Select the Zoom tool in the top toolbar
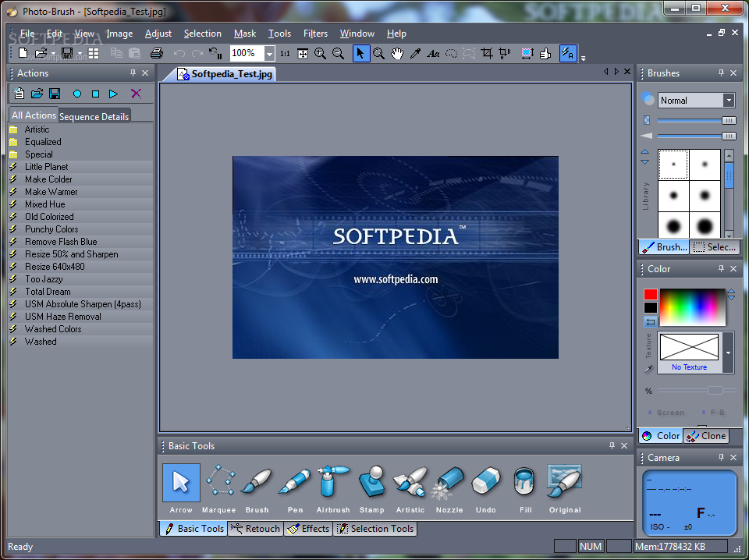The width and height of the screenshot is (749, 560). pyautogui.click(x=379, y=54)
